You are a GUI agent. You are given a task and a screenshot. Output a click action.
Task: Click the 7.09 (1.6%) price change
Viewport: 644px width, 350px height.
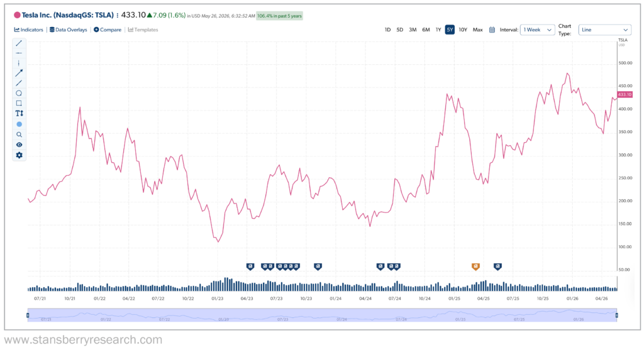click(166, 15)
